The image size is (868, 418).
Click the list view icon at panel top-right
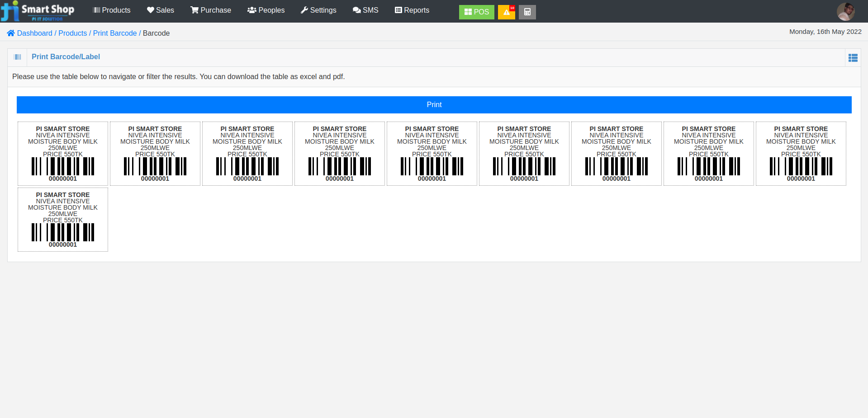pos(853,57)
